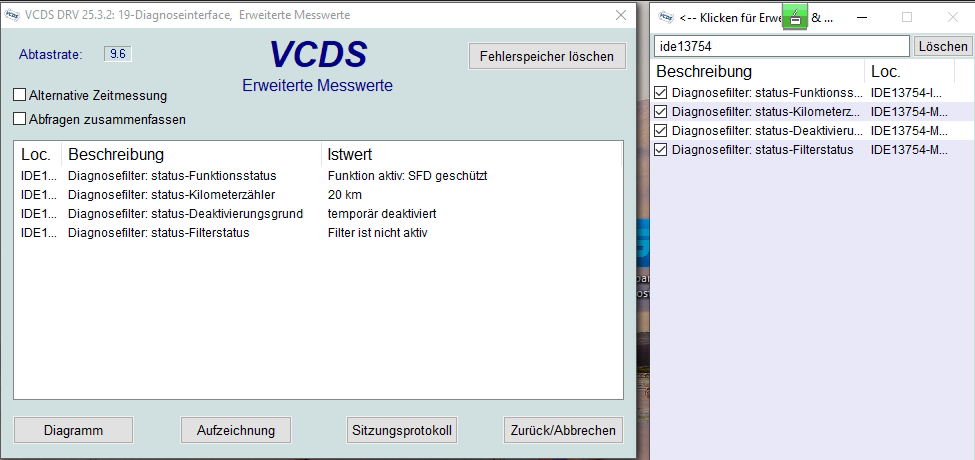The image size is (975, 460).
Task: Select the status-Funktionsstatus measurement row
Action: [317, 176]
